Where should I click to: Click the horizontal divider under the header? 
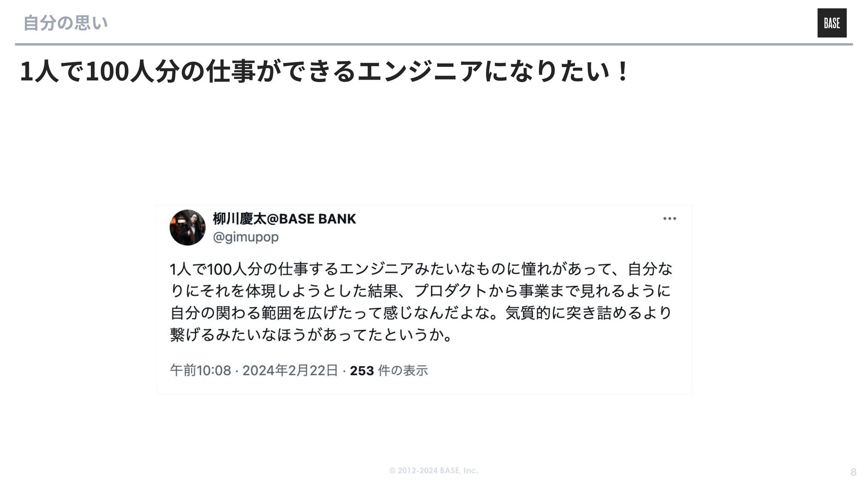pyautogui.click(x=434, y=44)
